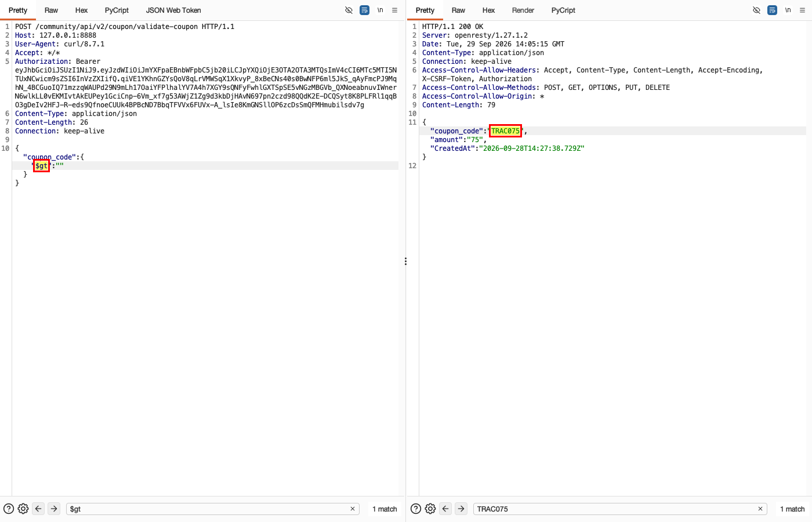
Task: Click the POST /community/api/v2/coupon/validate-coupon request line
Action: click(125, 27)
